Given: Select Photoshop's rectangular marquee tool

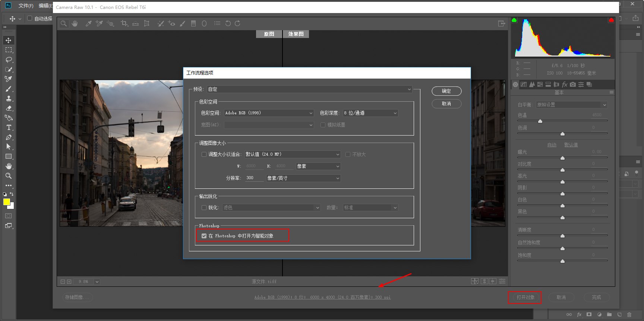Looking at the screenshot, I should click(x=9, y=50).
